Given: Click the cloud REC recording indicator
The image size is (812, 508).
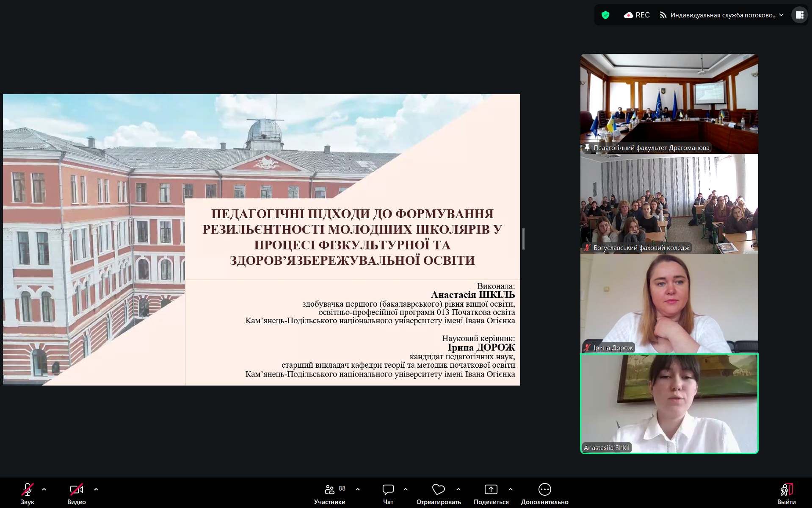Looking at the screenshot, I should [x=637, y=15].
